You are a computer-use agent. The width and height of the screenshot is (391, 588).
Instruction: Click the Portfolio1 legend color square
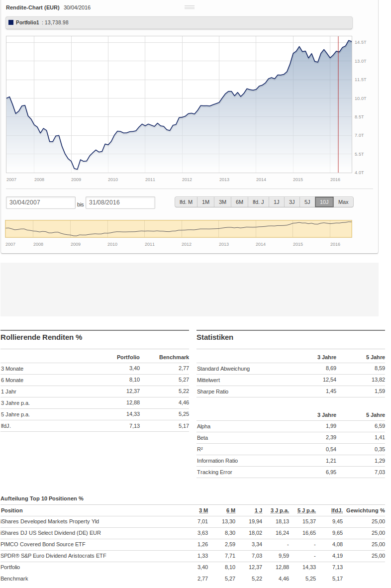click(11, 22)
